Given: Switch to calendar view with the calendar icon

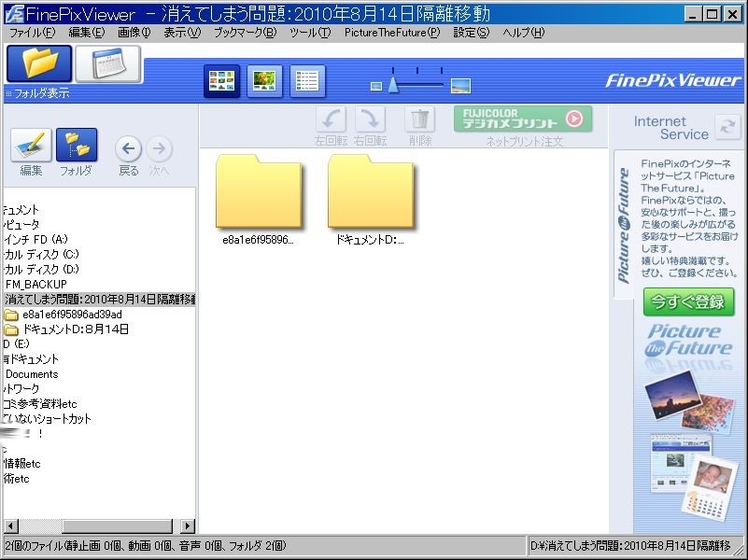Looking at the screenshot, I should tap(108, 63).
